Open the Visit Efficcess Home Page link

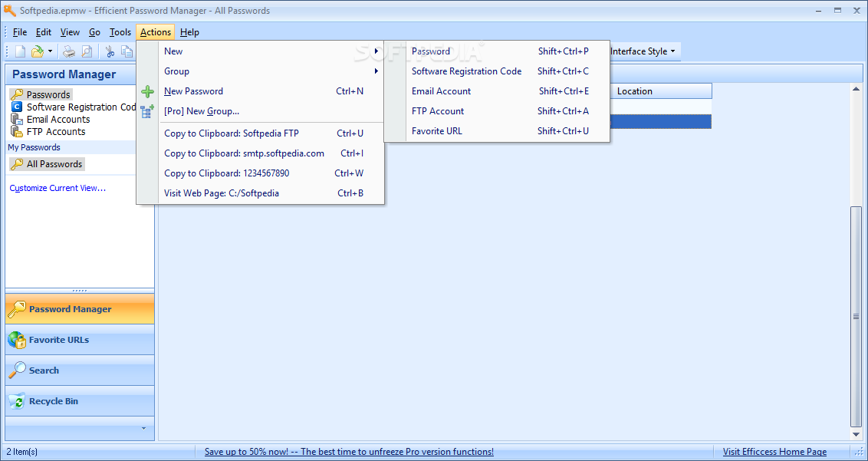coord(774,452)
